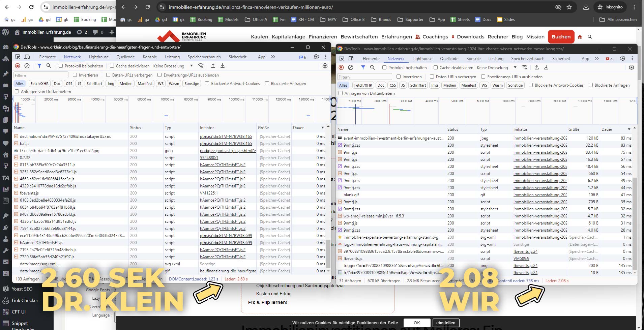Open Chrome downloads icon
Screen dimensions: 644x330
[586, 7]
